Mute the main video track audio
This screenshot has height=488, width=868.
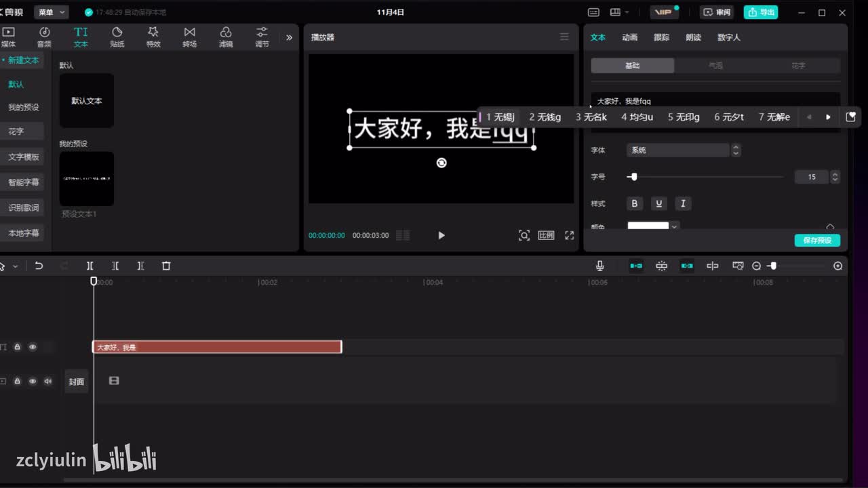pos(47,382)
